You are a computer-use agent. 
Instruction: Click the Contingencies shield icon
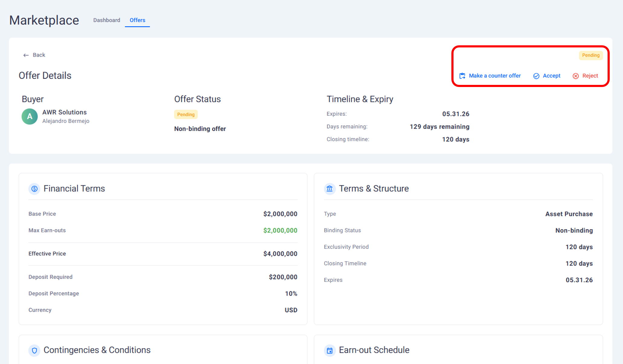pyautogui.click(x=34, y=350)
